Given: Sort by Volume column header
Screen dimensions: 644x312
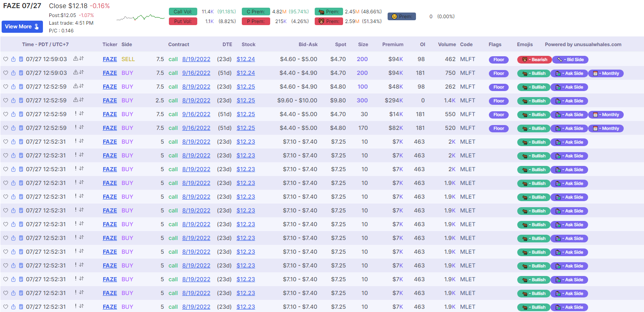Looking at the screenshot, I should click(447, 45).
